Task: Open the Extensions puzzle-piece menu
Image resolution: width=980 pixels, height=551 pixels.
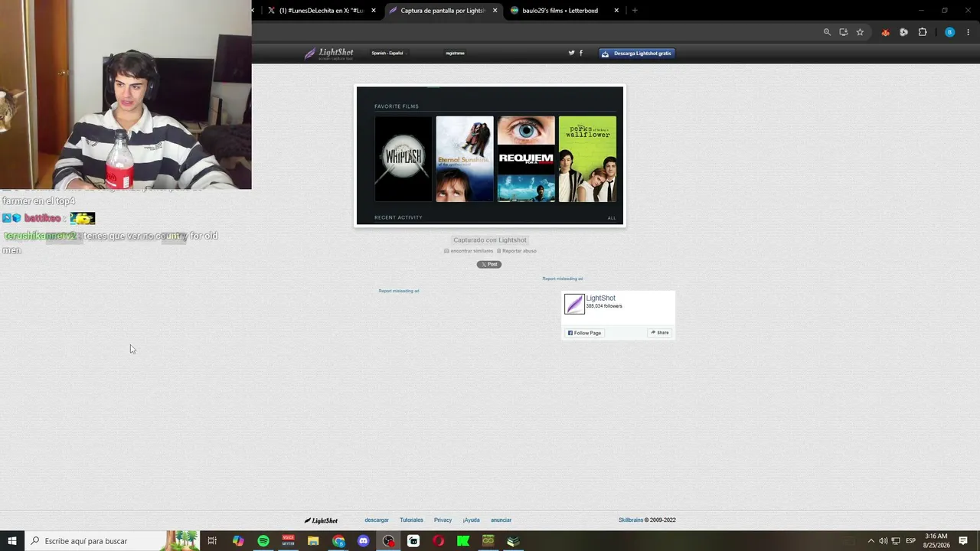Action: click(923, 32)
